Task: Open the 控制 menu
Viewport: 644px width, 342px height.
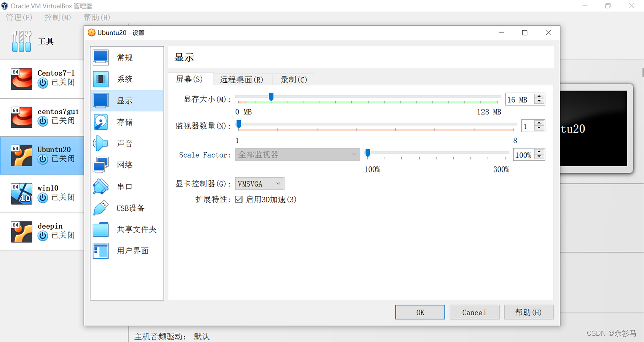Action: (x=58, y=17)
